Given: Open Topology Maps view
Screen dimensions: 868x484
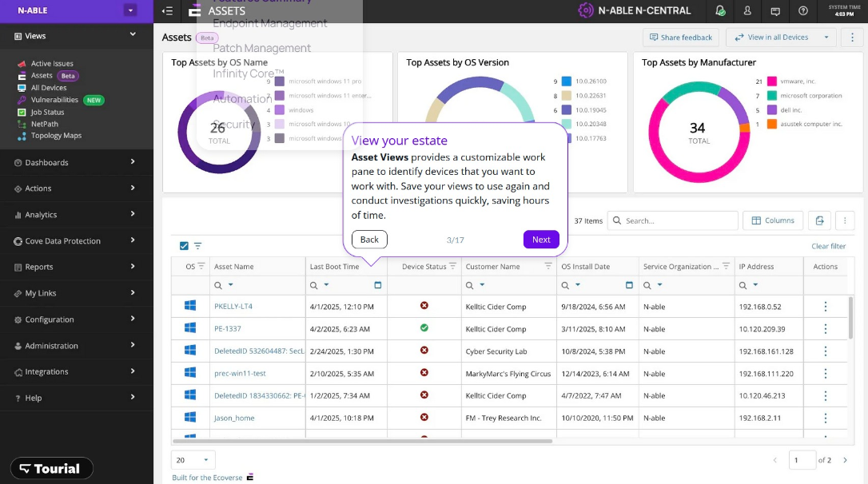Looking at the screenshot, I should [56, 136].
